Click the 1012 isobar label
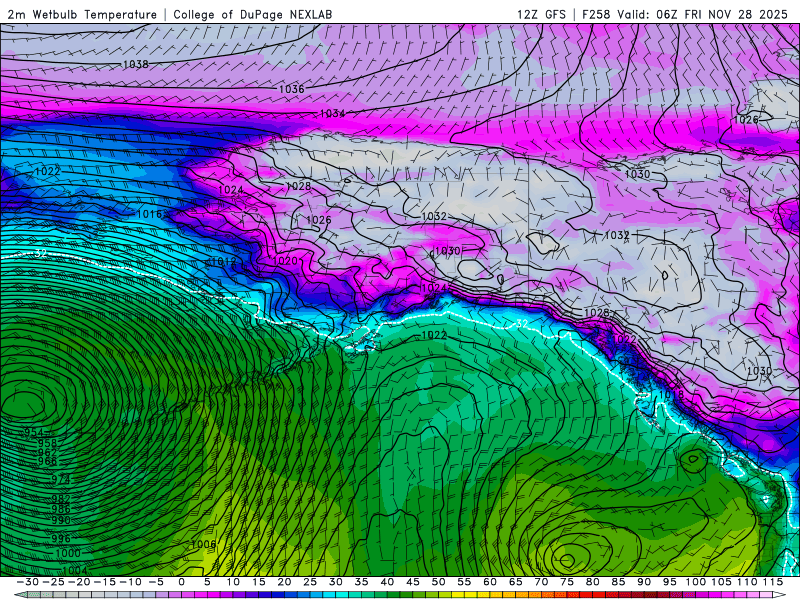Viewport: 800px width, 600px height. (x=223, y=262)
